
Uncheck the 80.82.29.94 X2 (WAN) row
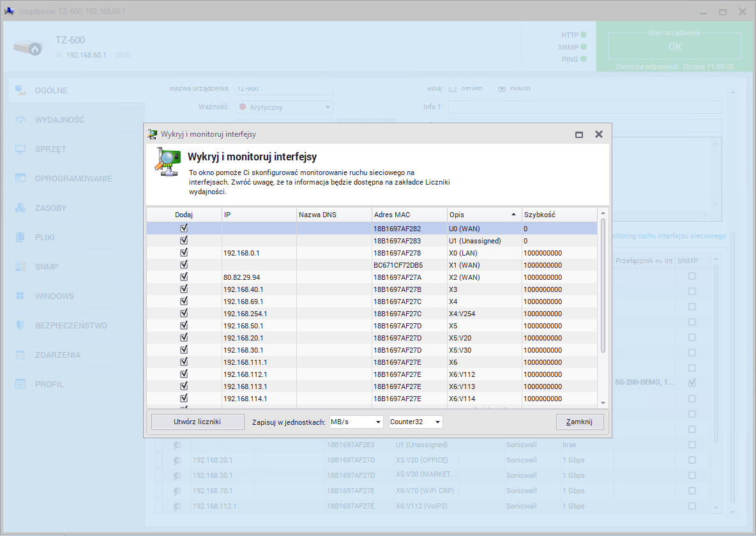[184, 277]
